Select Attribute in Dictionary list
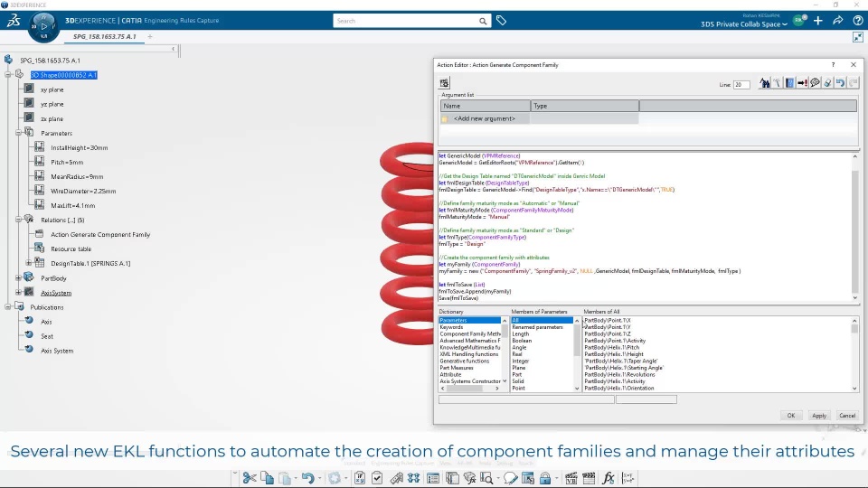This screenshot has width=868, height=488. (x=450, y=374)
